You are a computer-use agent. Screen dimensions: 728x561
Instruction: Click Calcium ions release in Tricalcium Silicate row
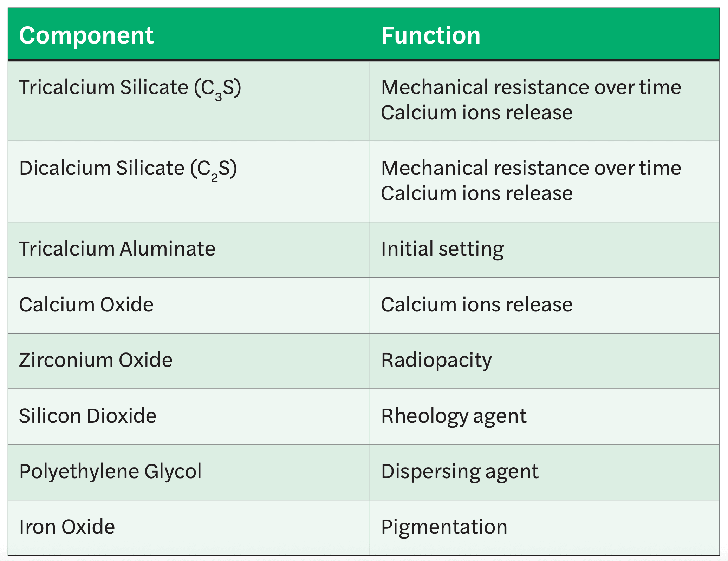[x=477, y=113]
